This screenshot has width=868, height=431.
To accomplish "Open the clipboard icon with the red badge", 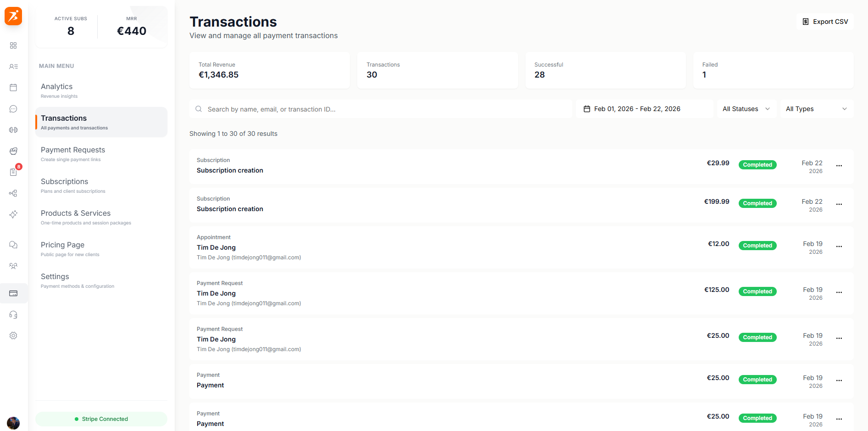I will tap(13, 172).
